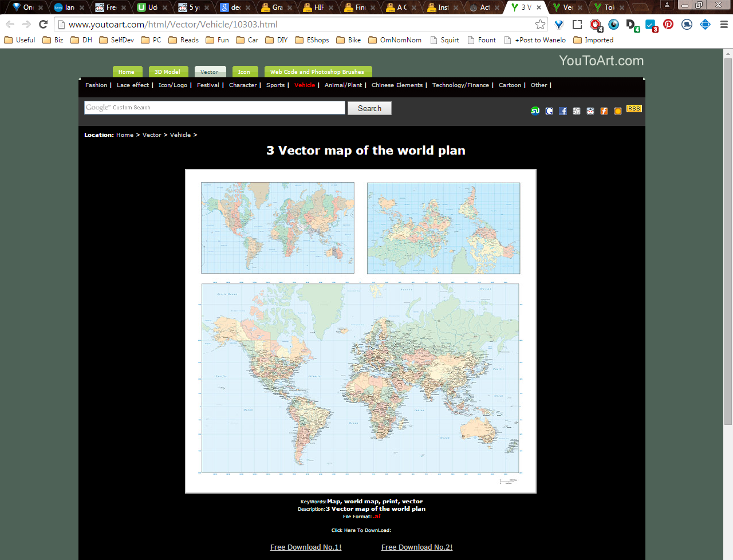Share the page on FriendFeed
This screenshot has width=733, height=560.
604,111
